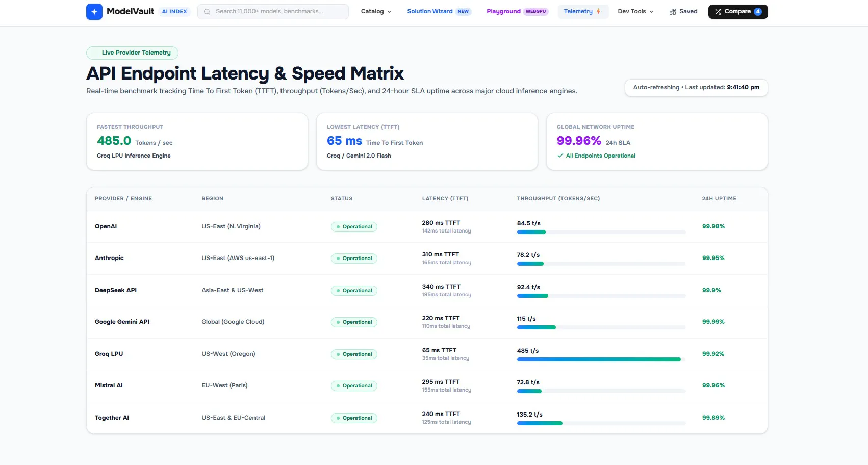Click the region Global (Google Cloud)
This screenshot has height=465, width=868.
pos(233,322)
